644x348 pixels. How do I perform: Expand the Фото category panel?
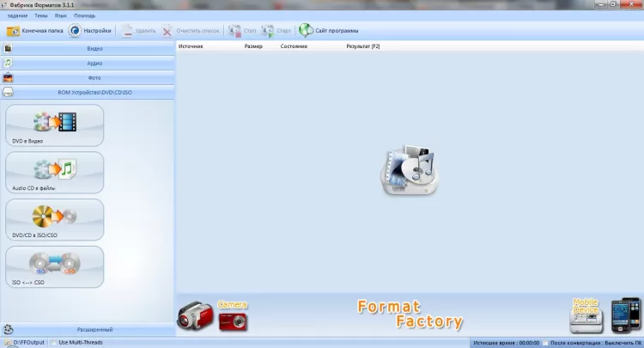[x=88, y=77]
